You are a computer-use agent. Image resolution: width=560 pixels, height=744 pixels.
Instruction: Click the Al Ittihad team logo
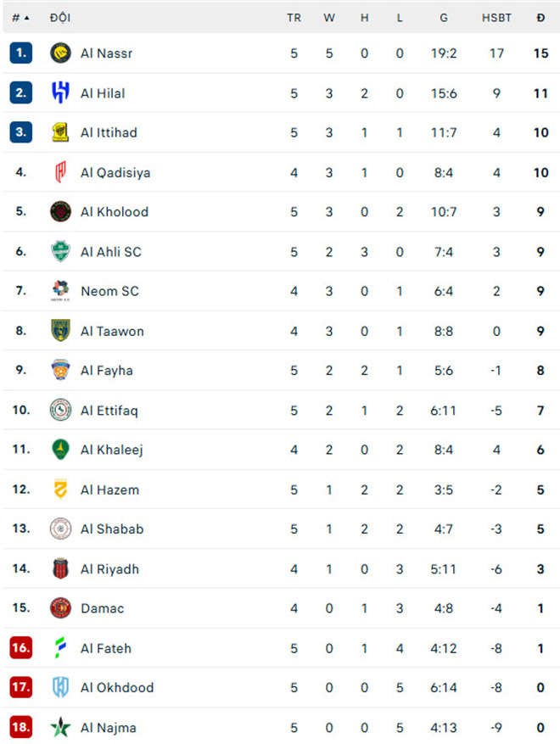click(x=60, y=132)
